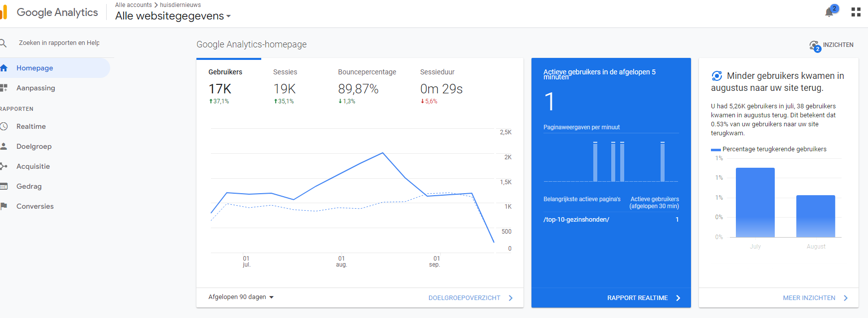868x318 pixels.
Task: Open the RAPPORT REALTIME link
Action: tap(644, 298)
